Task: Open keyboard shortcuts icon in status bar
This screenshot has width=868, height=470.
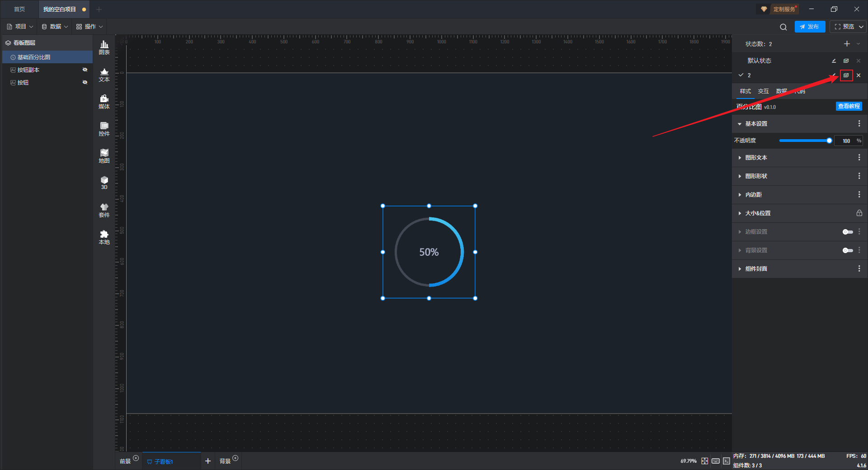Action: (716, 461)
